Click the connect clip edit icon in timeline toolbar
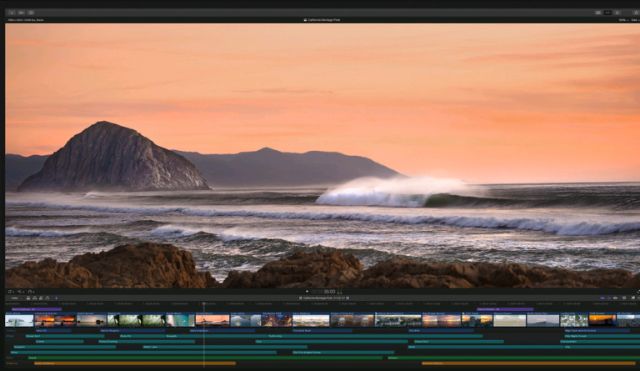The image size is (640, 371). coord(28,298)
